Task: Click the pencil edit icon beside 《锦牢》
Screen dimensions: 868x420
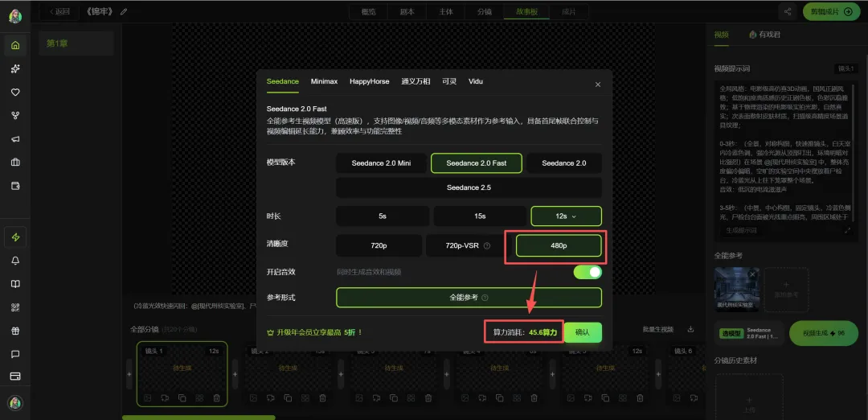Action: click(124, 11)
